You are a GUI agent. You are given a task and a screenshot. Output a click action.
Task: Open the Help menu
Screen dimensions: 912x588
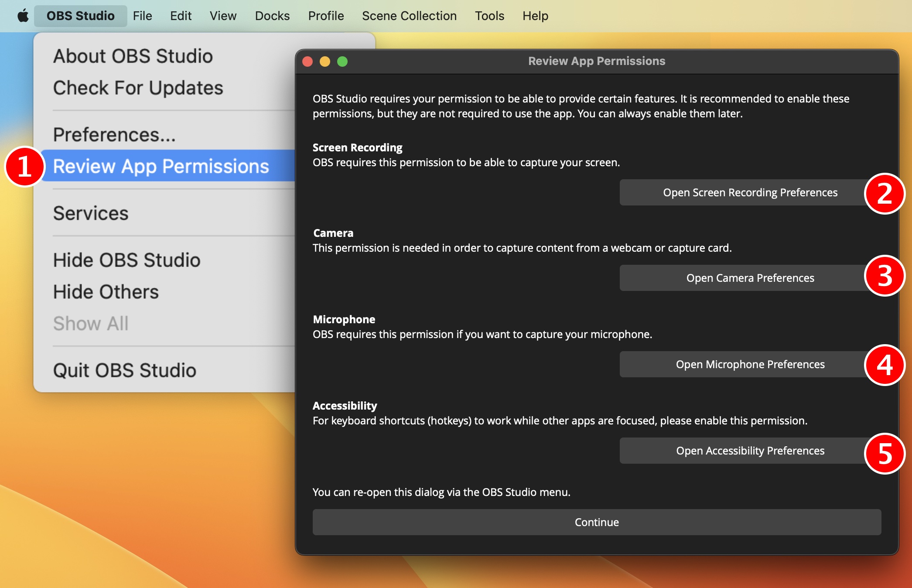[535, 16]
